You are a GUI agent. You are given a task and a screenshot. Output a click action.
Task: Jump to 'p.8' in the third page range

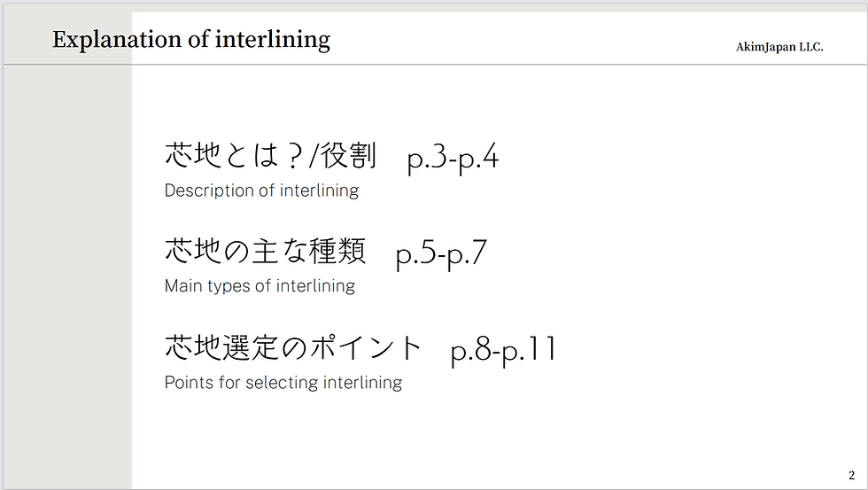pyautogui.click(x=471, y=350)
